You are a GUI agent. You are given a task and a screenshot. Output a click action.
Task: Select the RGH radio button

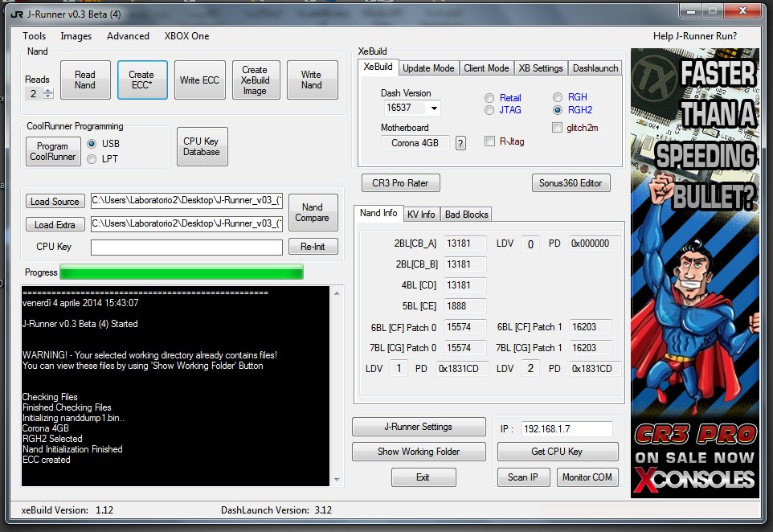pos(558,98)
